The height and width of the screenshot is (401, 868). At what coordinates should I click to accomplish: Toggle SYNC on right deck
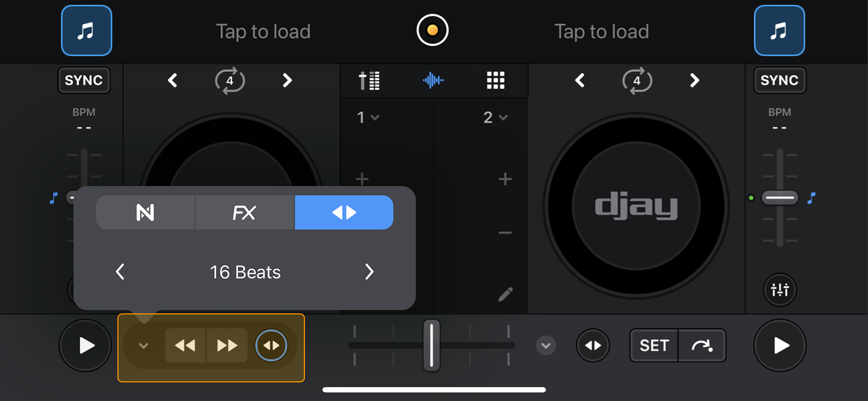[x=779, y=80]
